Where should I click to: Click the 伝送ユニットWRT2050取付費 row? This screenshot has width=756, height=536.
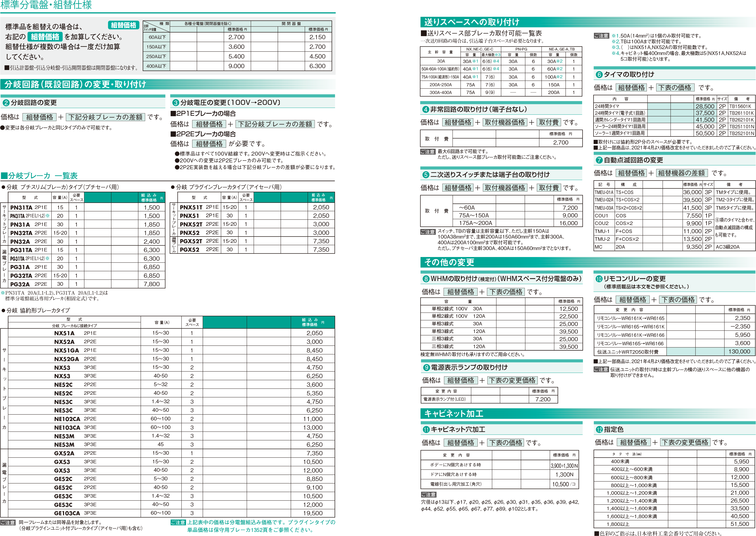click(x=674, y=352)
